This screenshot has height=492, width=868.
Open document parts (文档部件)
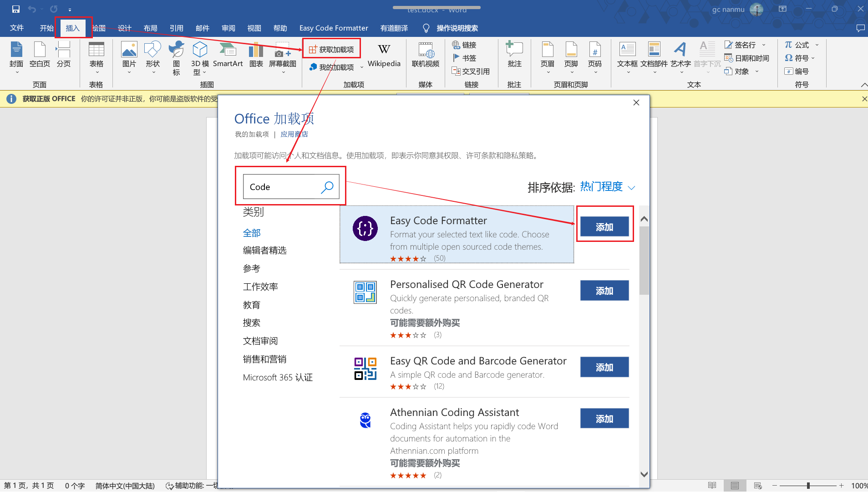point(654,57)
